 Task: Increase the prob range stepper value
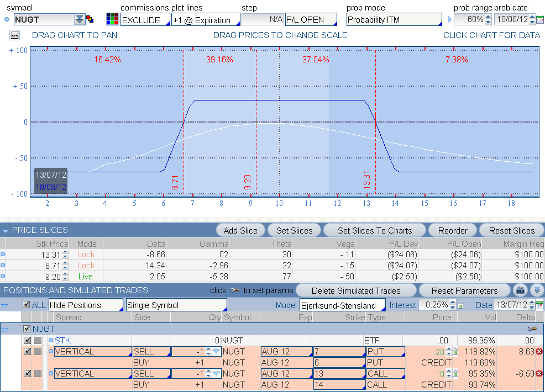coord(488,17)
